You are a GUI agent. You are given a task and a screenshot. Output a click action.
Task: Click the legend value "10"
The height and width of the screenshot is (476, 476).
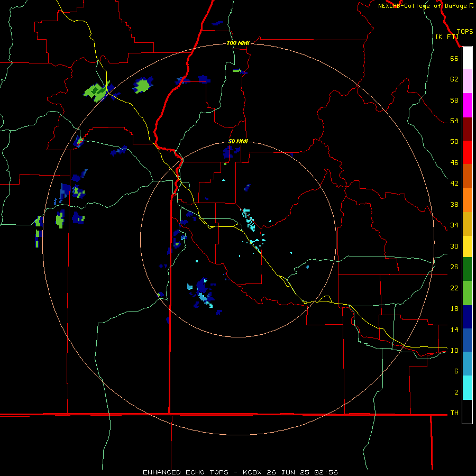point(454,350)
